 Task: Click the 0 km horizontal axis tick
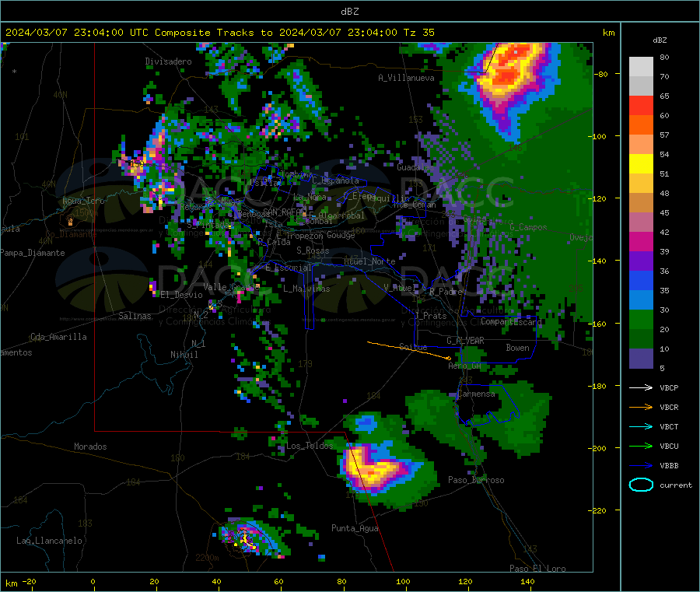93,581
